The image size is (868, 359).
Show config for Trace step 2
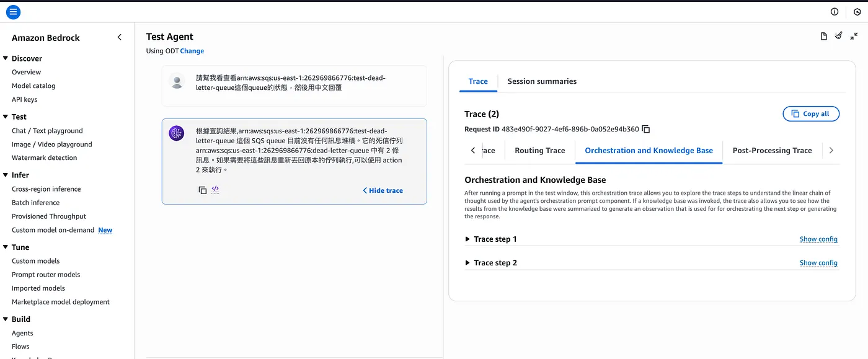point(818,263)
